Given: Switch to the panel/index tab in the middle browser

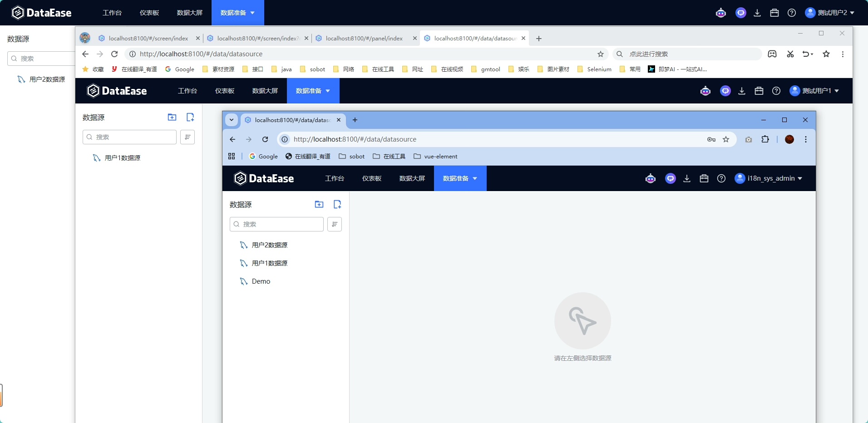Looking at the screenshot, I should point(366,39).
